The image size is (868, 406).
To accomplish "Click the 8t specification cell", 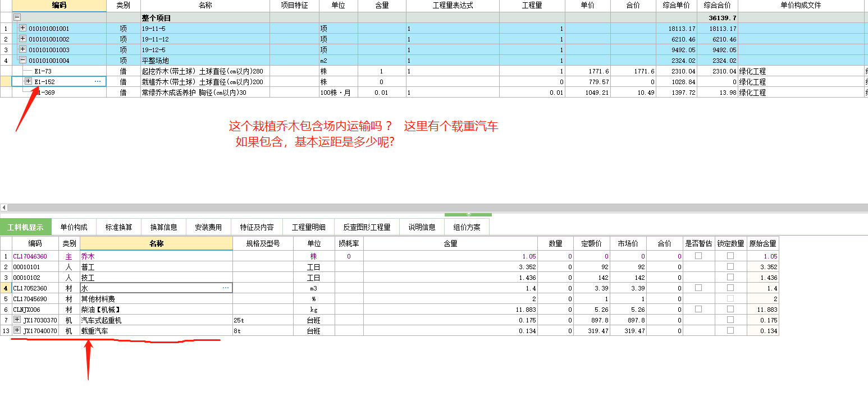I will pos(263,331).
